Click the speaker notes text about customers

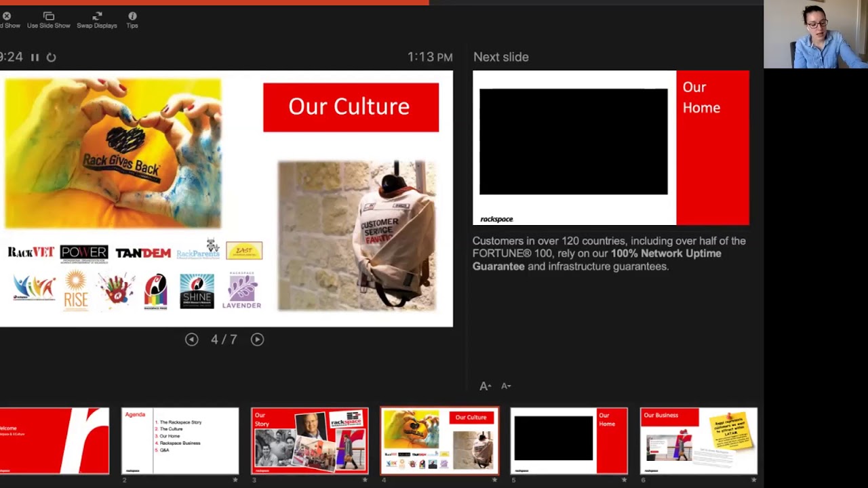(609, 253)
